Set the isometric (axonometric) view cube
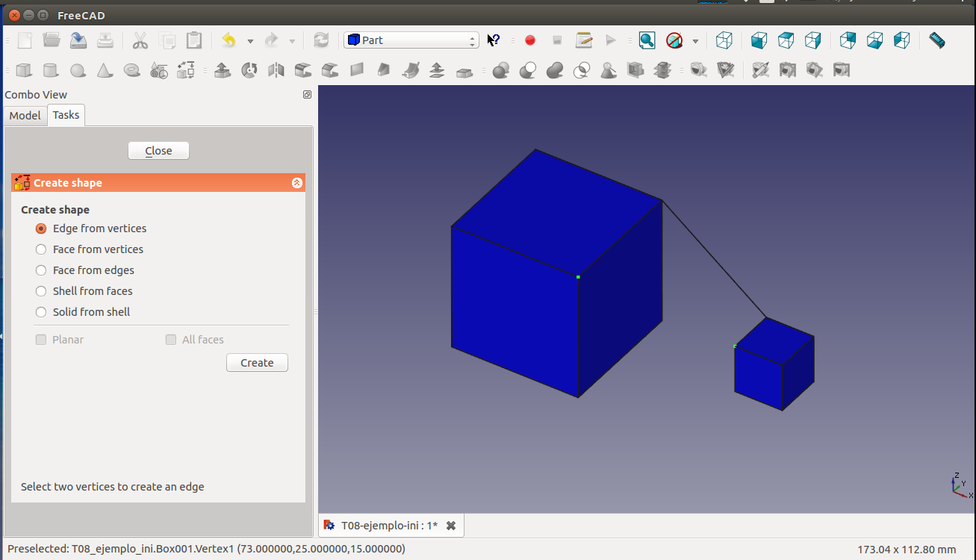The image size is (976, 560). pos(724,40)
